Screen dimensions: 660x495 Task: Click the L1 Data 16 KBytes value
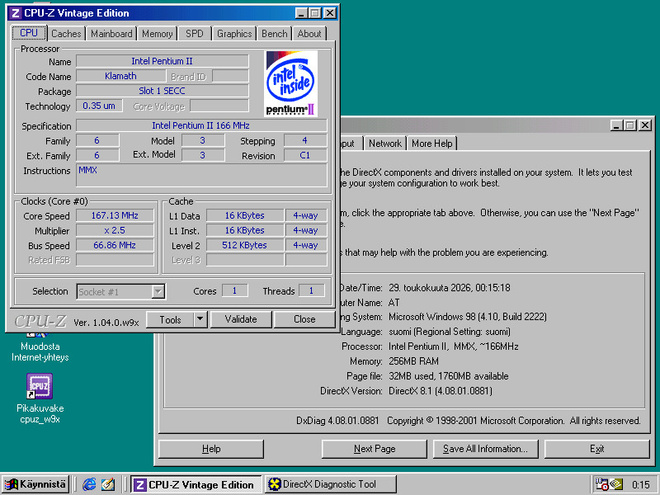click(x=245, y=216)
